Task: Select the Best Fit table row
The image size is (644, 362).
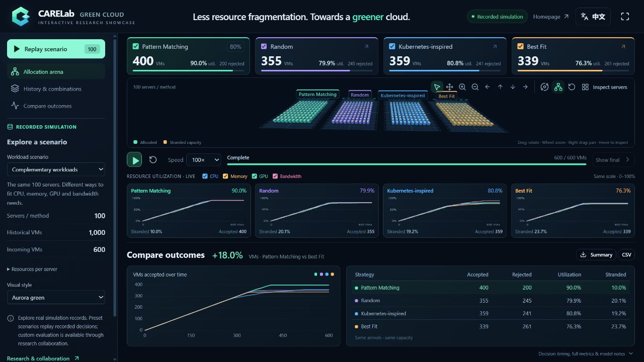Action: 490,326
